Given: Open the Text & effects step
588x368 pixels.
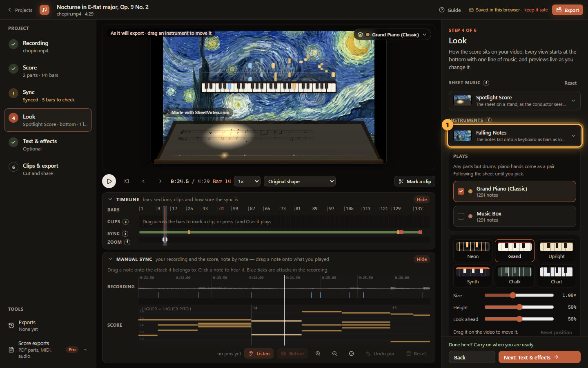Looking at the screenshot, I should pos(48,145).
